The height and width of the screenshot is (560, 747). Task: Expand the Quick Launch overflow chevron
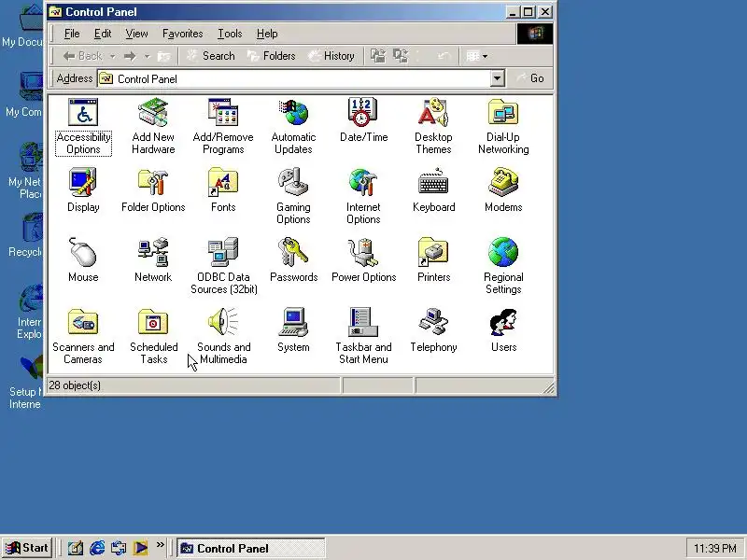(x=160, y=545)
